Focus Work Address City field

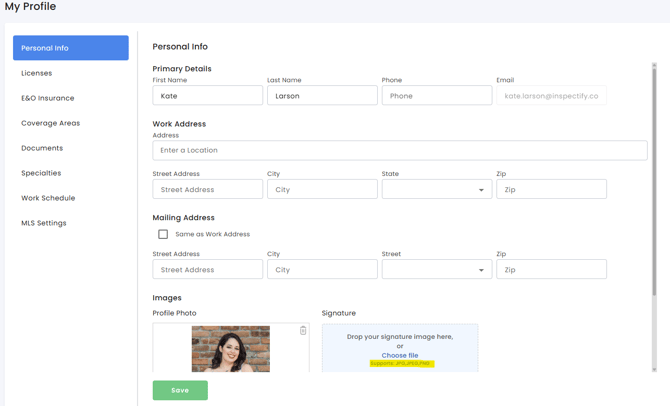tap(322, 189)
